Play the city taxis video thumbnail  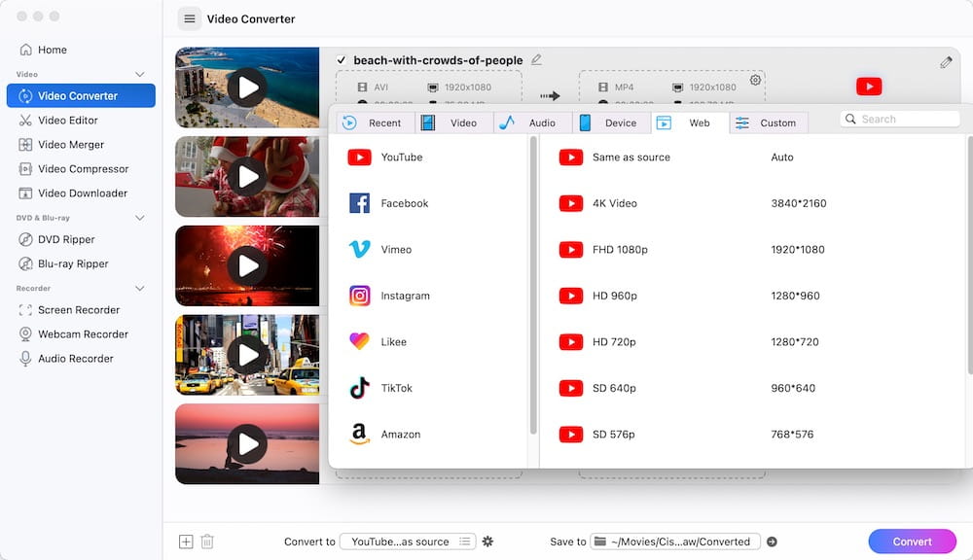click(x=247, y=355)
